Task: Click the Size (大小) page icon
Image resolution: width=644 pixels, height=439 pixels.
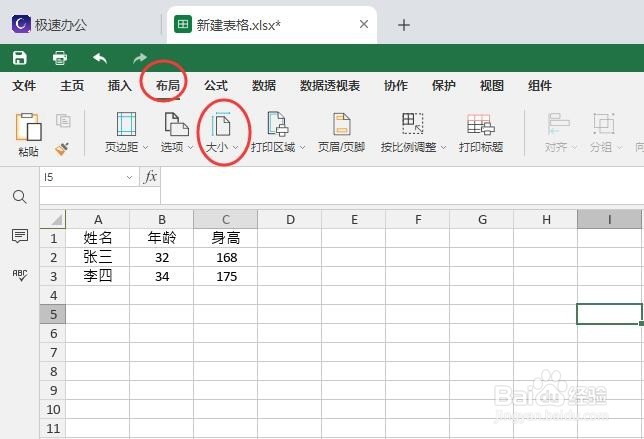Action: tap(221, 124)
